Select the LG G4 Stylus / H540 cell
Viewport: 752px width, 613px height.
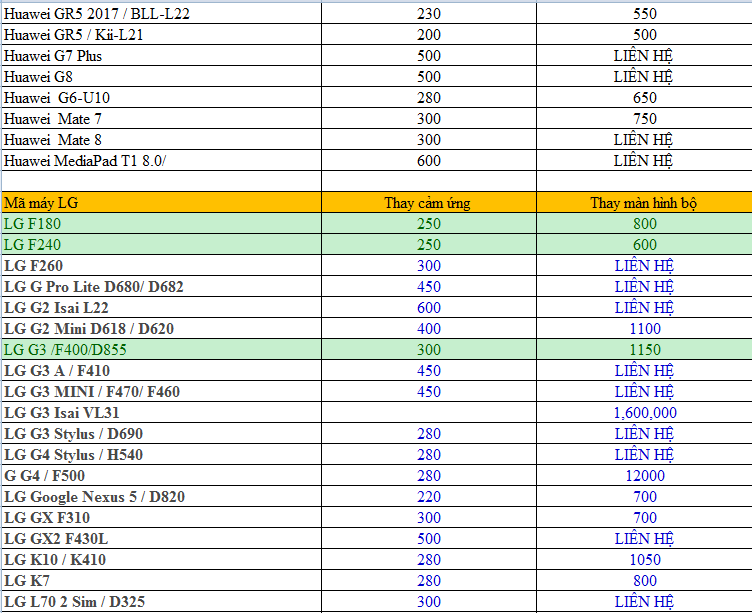point(162,455)
